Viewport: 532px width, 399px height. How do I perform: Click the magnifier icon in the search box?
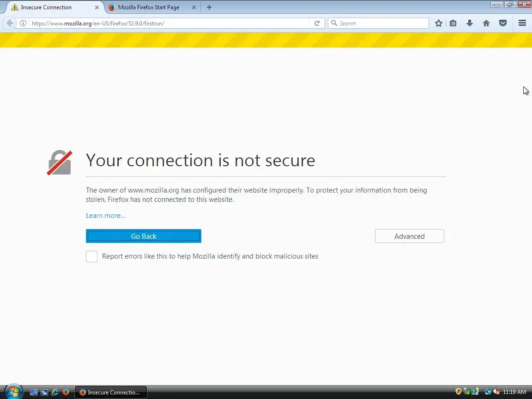[x=334, y=23]
